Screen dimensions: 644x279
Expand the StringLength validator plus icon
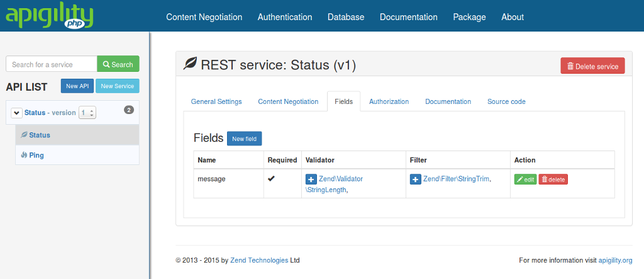coord(311,179)
